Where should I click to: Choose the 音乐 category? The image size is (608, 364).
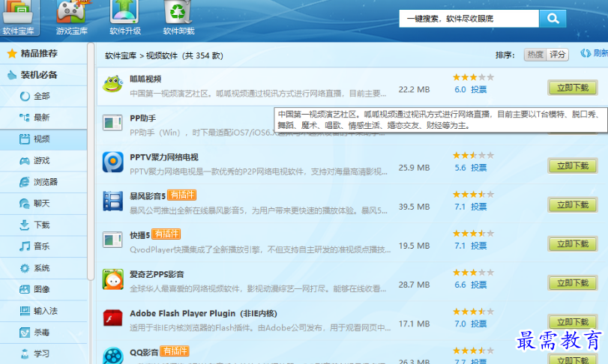[x=43, y=246]
